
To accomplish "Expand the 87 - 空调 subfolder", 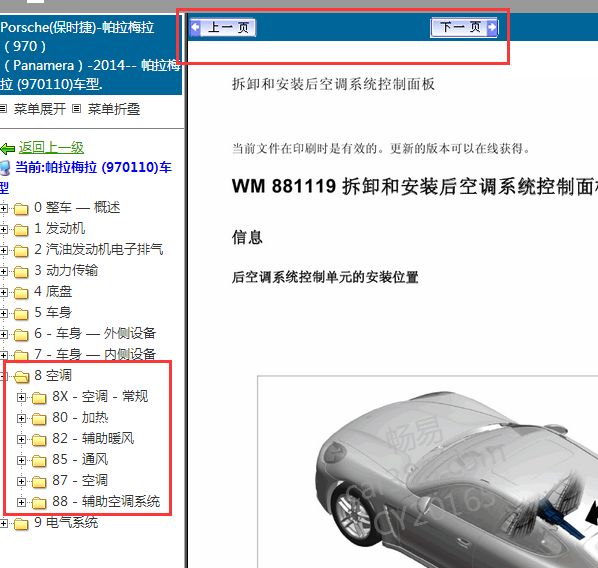I will pyautogui.click(x=21, y=481).
